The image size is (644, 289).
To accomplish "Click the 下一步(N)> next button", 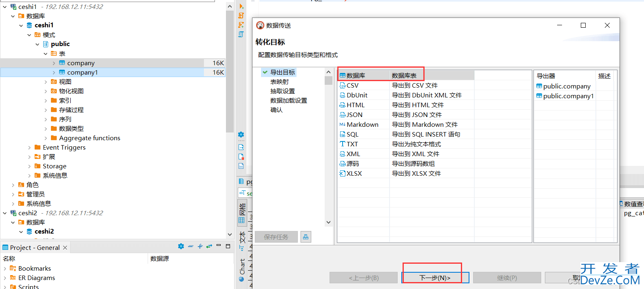I will pos(435,278).
